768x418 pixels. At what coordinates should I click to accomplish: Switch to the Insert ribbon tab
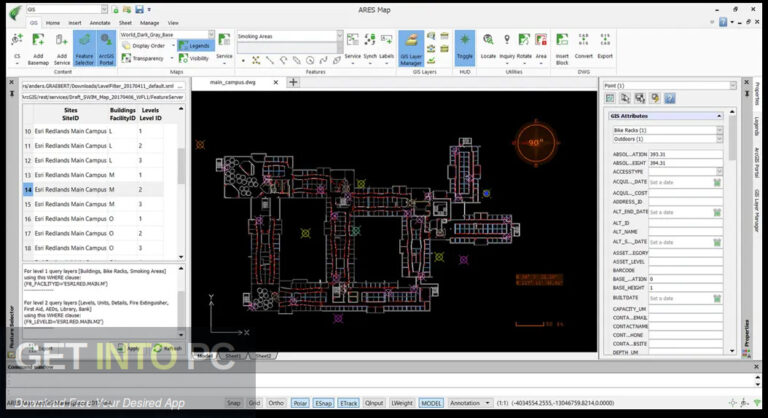[x=75, y=23]
